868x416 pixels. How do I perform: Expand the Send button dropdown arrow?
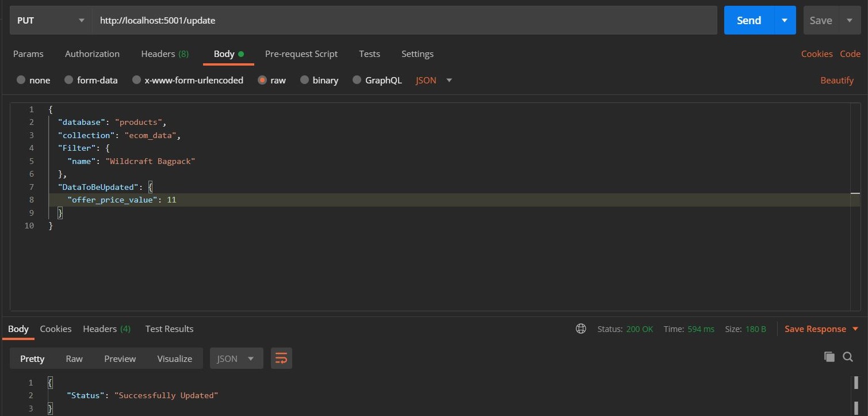[785, 20]
